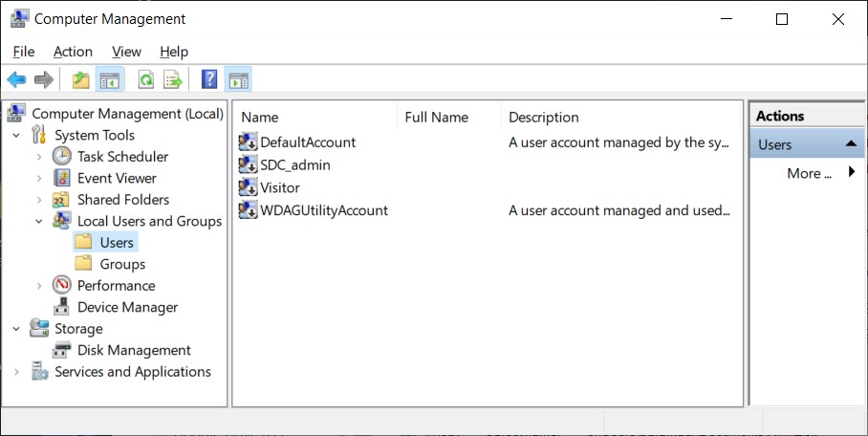
Task: Open the File menu
Action: [x=24, y=52]
